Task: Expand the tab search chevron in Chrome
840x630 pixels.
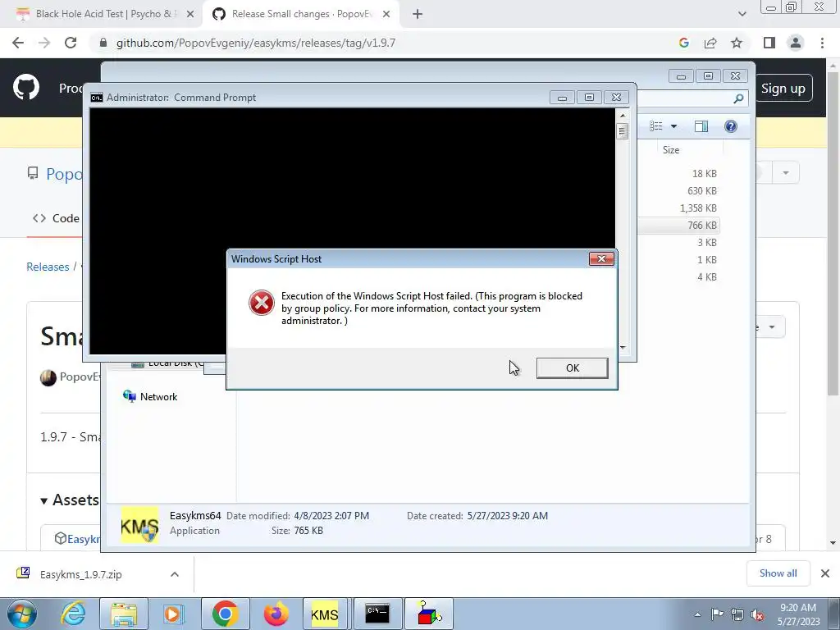Action: pyautogui.click(x=742, y=14)
